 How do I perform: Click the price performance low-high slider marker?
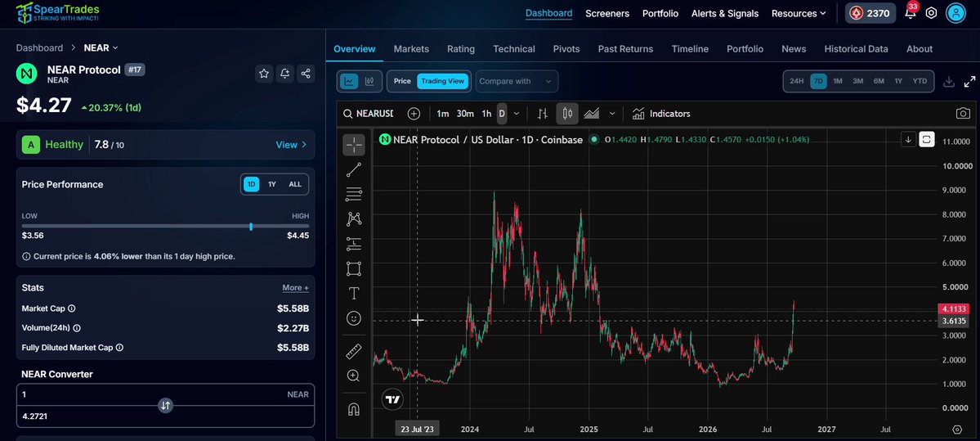[x=251, y=227]
